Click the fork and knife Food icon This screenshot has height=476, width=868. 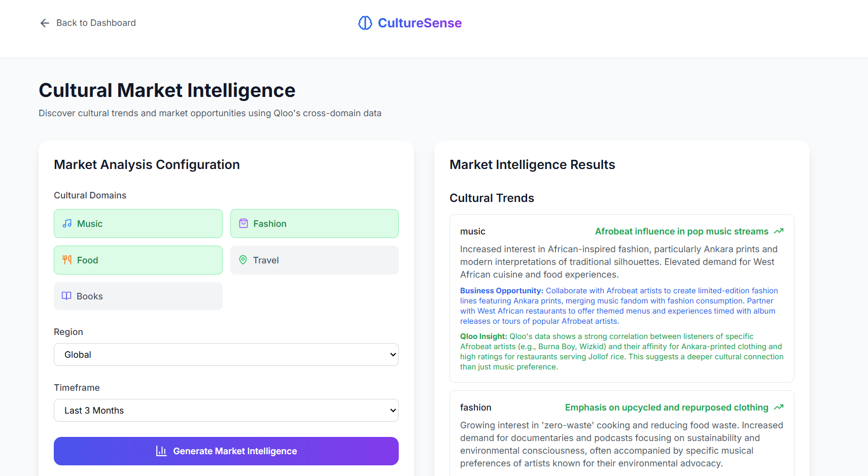pyautogui.click(x=67, y=260)
